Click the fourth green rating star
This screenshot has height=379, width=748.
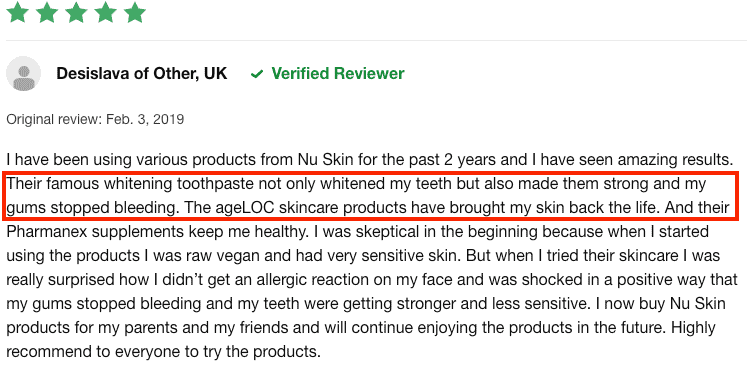tap(105, 12)
